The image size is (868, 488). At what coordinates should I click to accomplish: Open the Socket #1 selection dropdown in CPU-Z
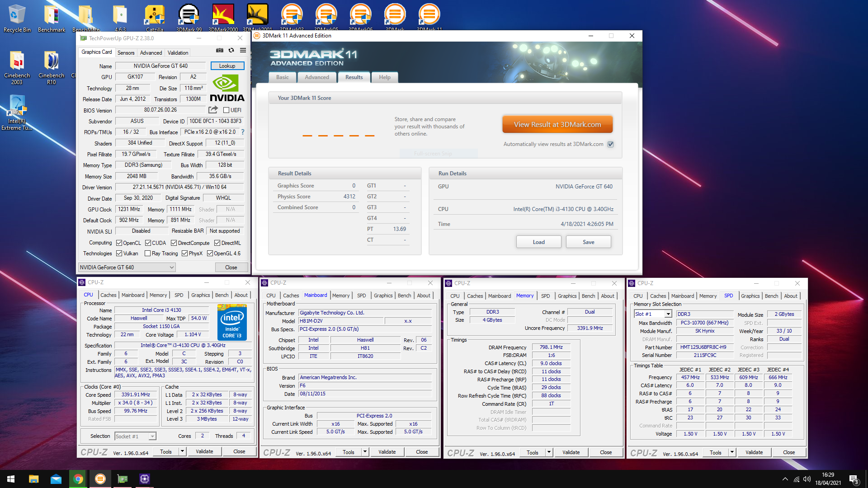(135, 436)
